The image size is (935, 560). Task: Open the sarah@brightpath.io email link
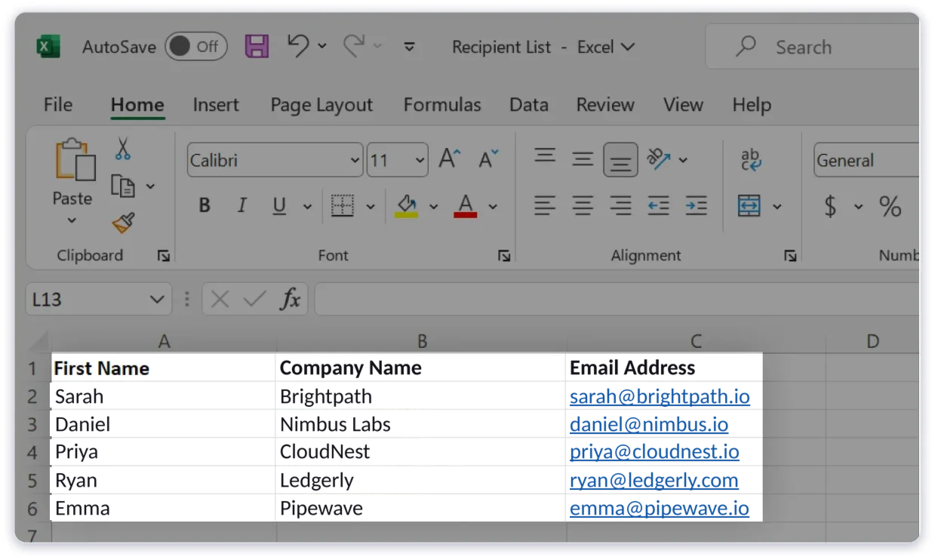(660, 397)
